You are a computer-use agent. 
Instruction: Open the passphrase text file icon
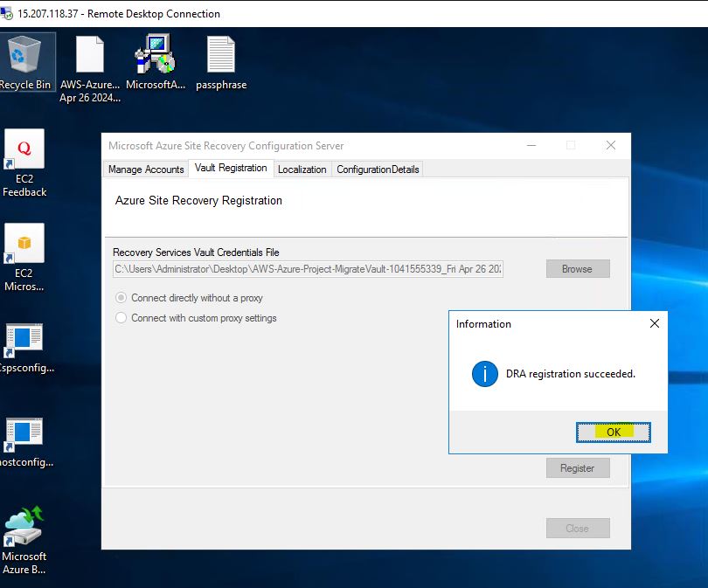tap(220, 55)
